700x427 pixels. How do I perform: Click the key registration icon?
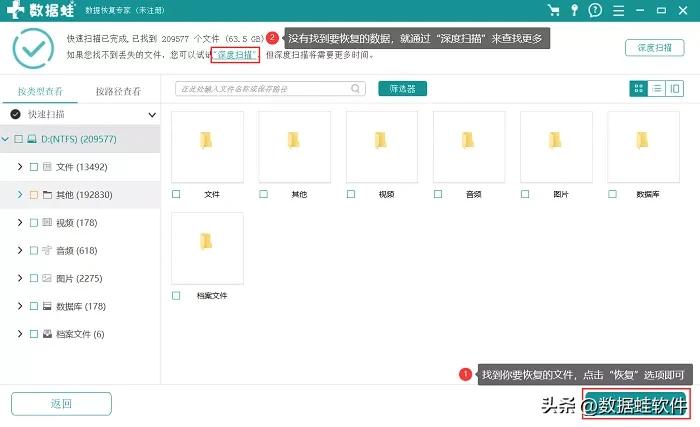point(575,10)
